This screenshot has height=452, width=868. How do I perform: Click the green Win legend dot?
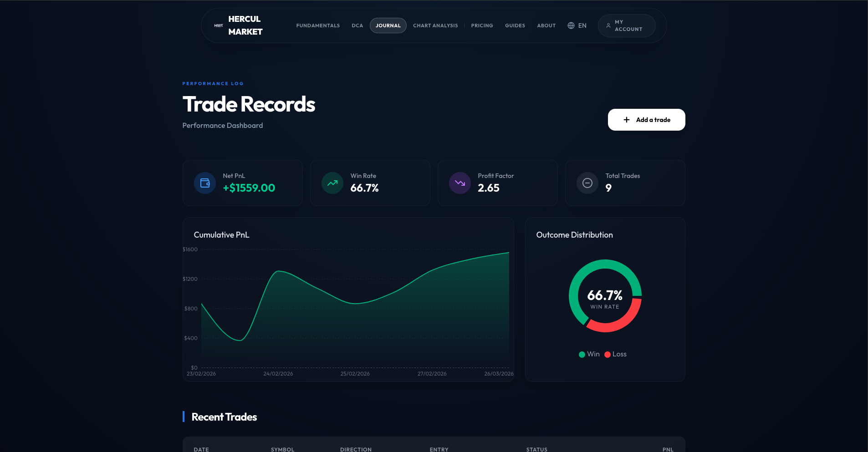tap(582, 355)
